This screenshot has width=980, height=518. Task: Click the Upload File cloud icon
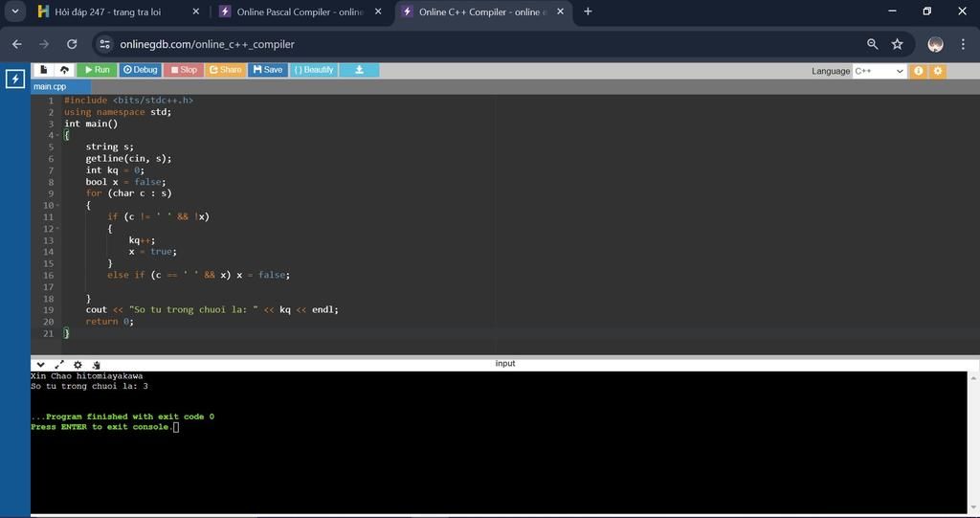pyautogui.click(x=64, y=70)
